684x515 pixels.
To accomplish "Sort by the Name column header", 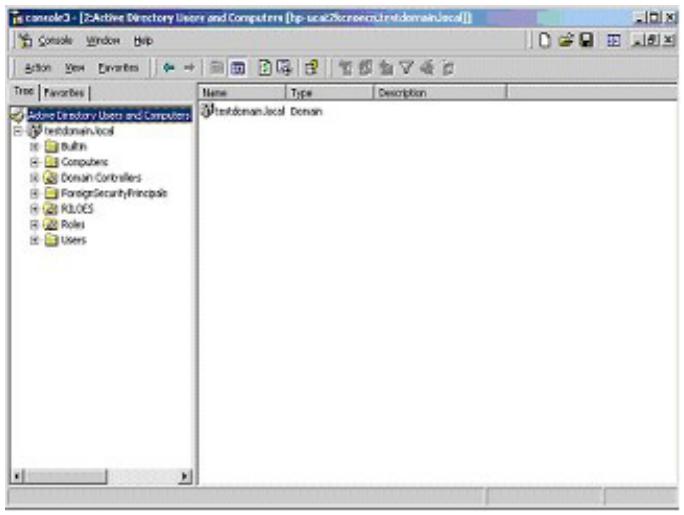I will (243, 92).
